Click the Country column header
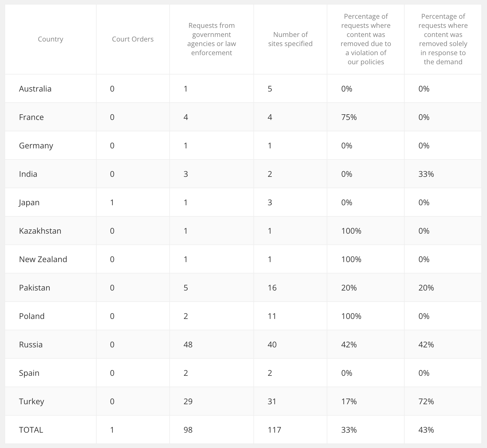 pyautogui.click(x=51, y=39)
